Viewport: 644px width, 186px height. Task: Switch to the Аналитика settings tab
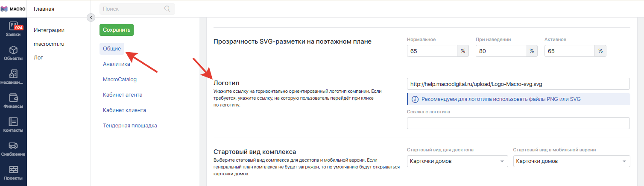[117, 64]
